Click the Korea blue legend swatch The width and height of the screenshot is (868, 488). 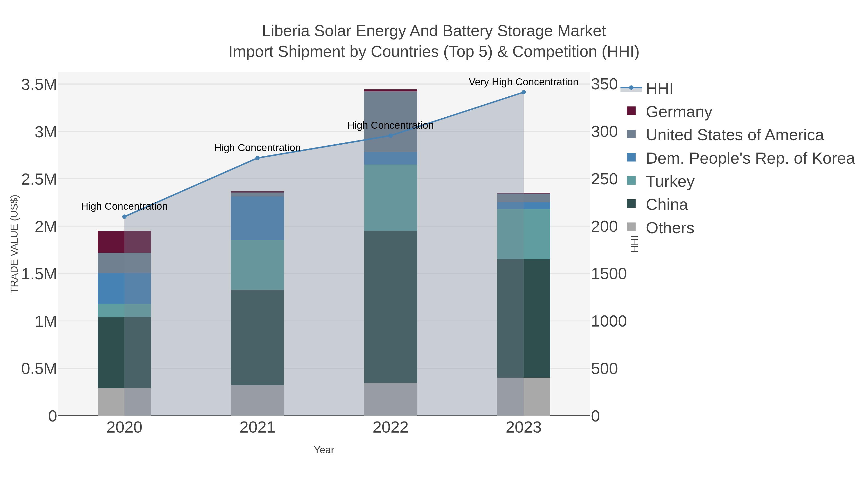(631, 157)
